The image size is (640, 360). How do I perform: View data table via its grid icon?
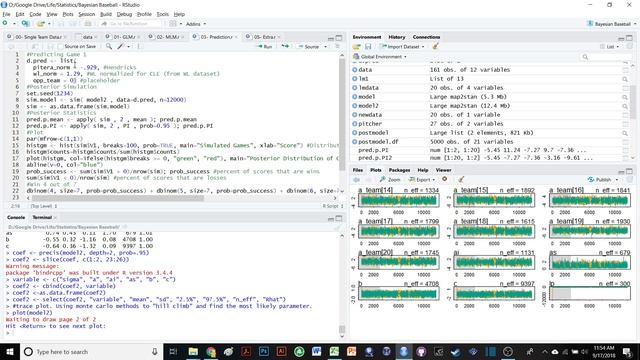click(625, 70)
